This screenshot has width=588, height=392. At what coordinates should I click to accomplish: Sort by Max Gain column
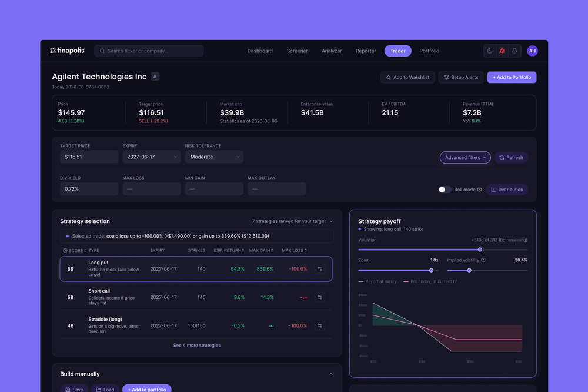pos(261,251)
